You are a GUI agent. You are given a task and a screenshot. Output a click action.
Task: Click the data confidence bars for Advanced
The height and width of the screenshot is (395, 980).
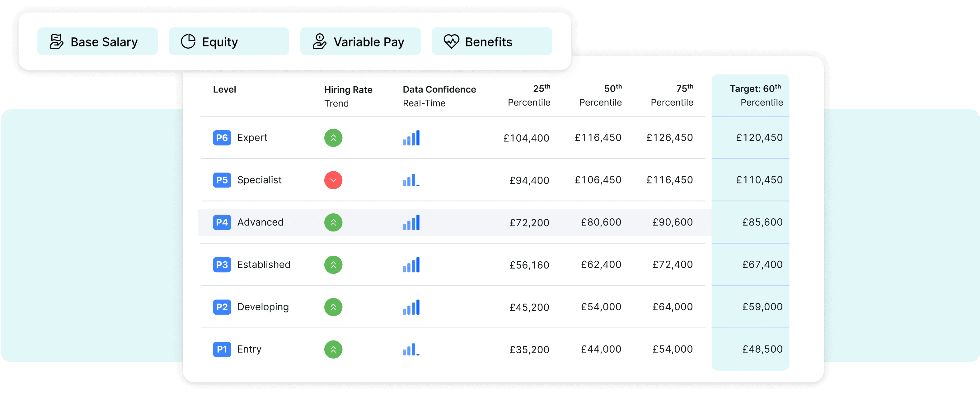411,222
